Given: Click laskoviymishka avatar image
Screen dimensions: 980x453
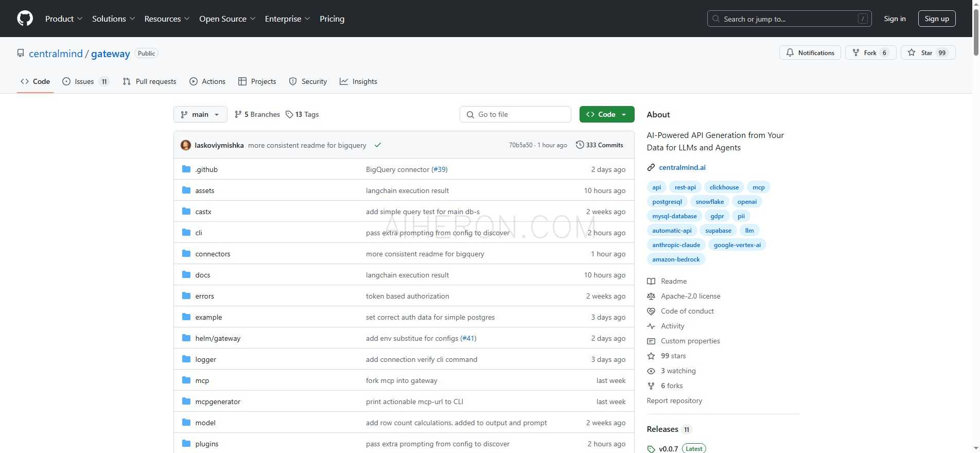Looking at the screenshot, I should 186,145.
